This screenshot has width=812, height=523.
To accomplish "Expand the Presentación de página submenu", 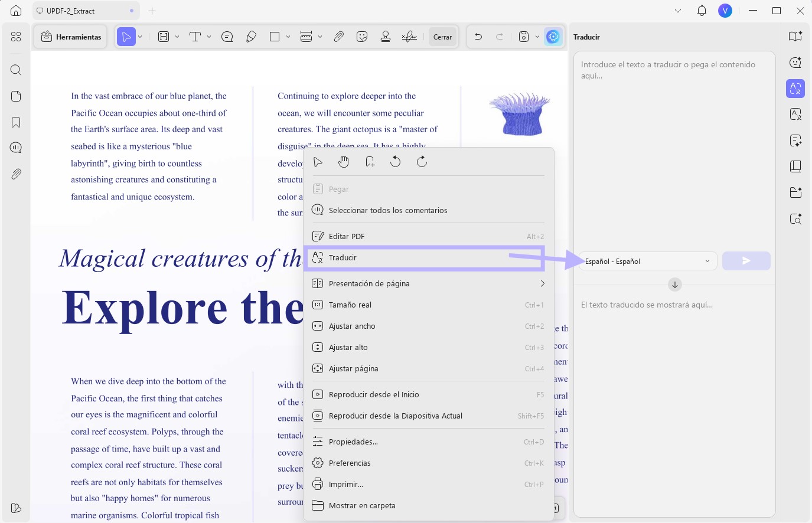I will click(429, 283).
